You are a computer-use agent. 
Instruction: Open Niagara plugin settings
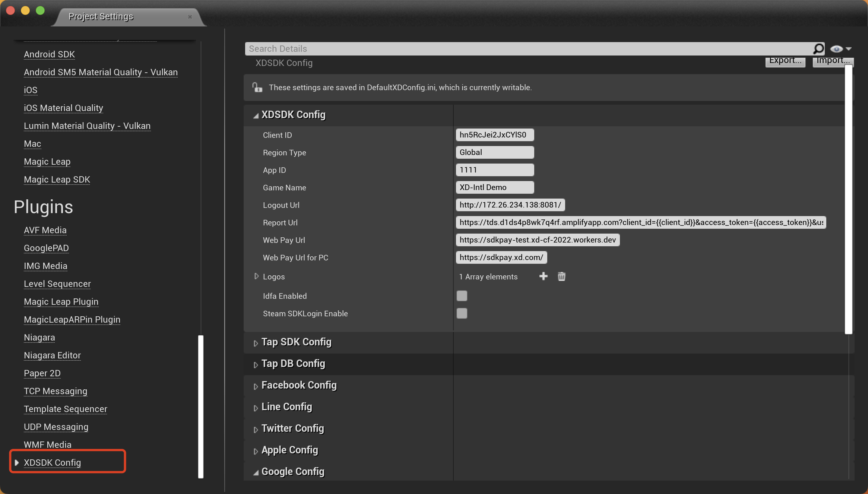(x=39, y=338)
